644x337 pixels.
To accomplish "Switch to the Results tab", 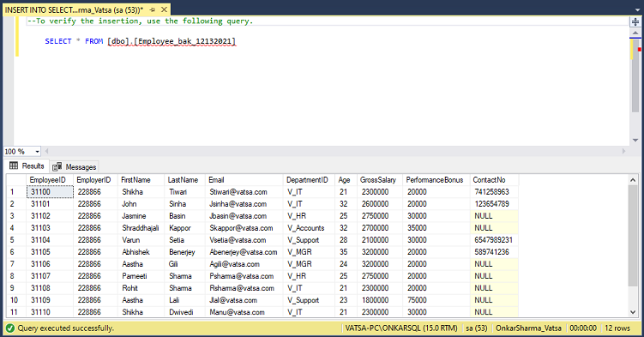I will 27,165.
